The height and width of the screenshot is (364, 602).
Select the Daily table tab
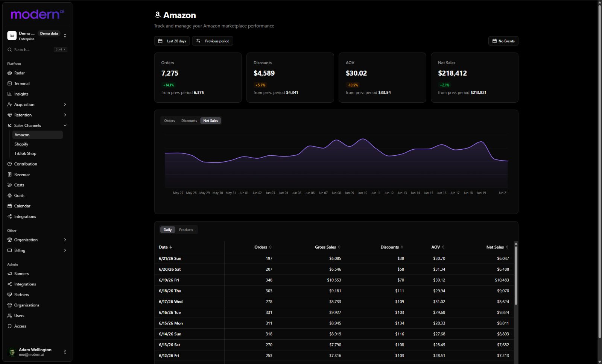coord(167,230)
